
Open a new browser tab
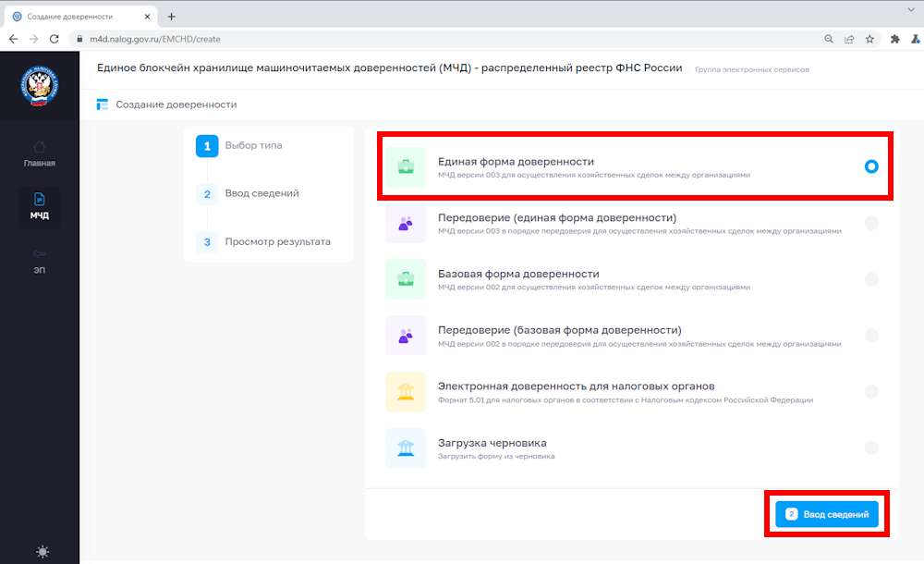tap(173, 15)
